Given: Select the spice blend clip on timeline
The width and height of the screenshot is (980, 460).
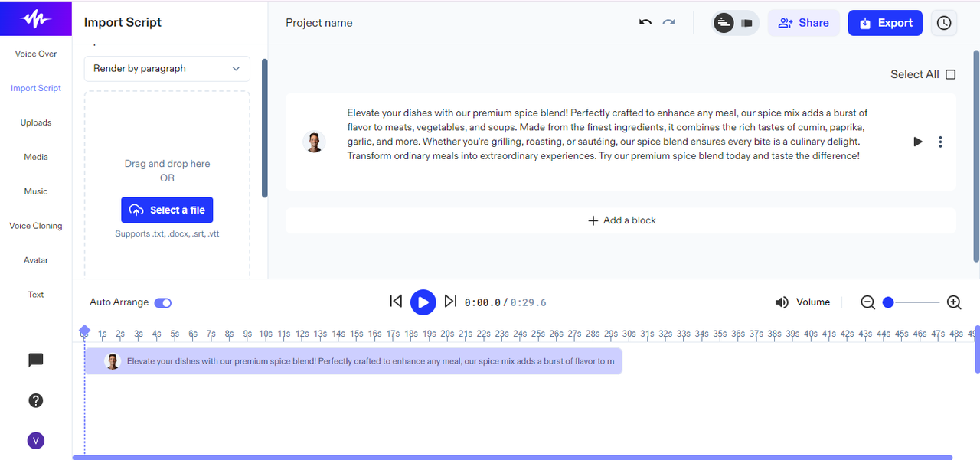Looking at the screenshot, I should pos(353,361).
